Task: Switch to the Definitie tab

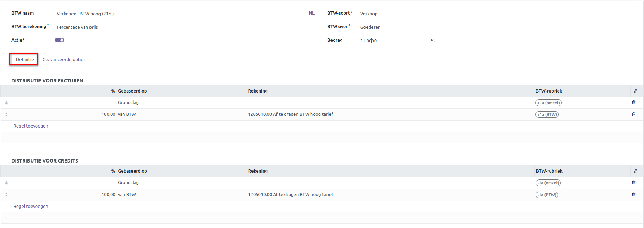Action: (x=25, y=60)
